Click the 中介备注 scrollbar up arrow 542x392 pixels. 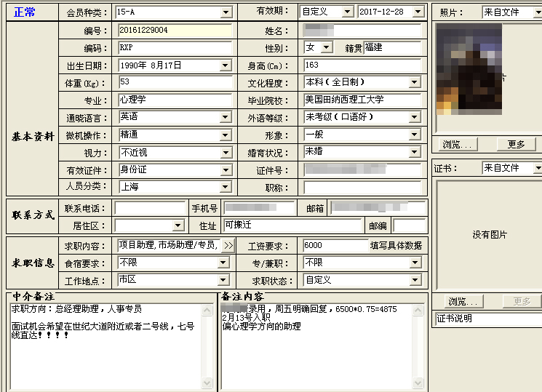coord(207,310)
